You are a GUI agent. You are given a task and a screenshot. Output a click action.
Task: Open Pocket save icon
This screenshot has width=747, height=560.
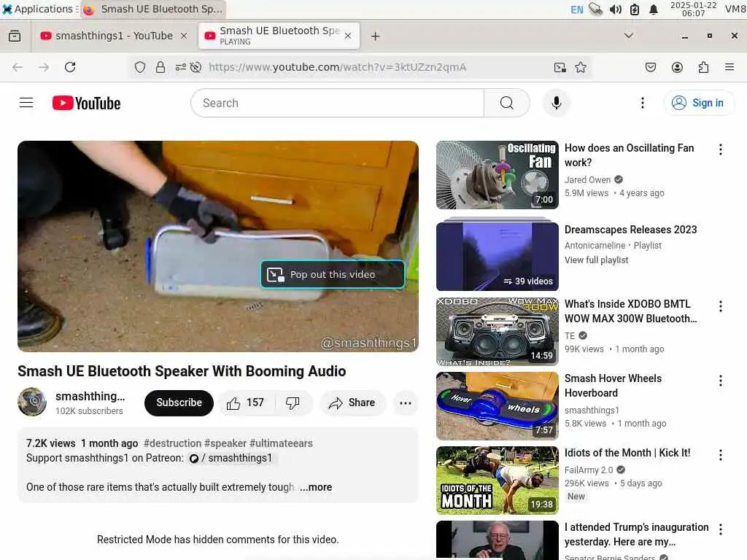point(650,67)
